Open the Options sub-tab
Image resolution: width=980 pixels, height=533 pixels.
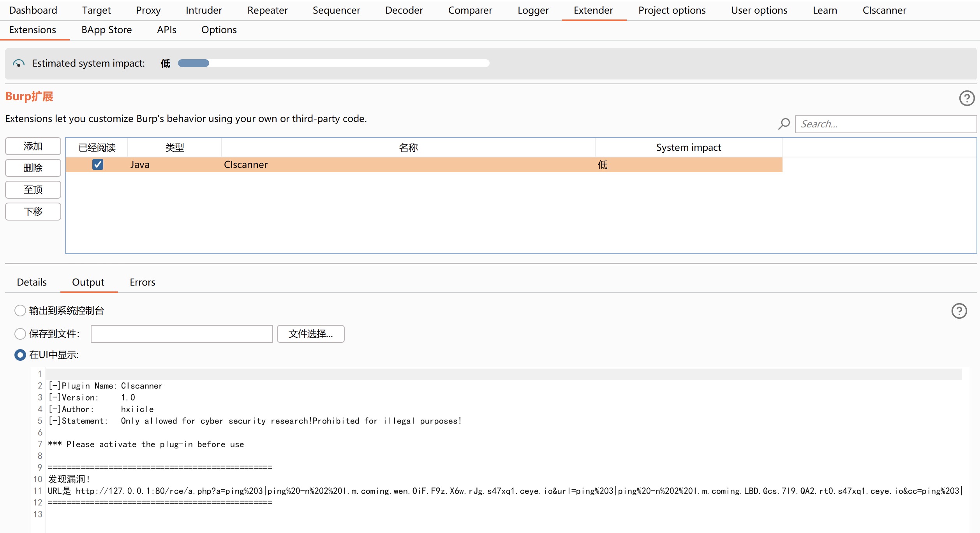[219, 30]
